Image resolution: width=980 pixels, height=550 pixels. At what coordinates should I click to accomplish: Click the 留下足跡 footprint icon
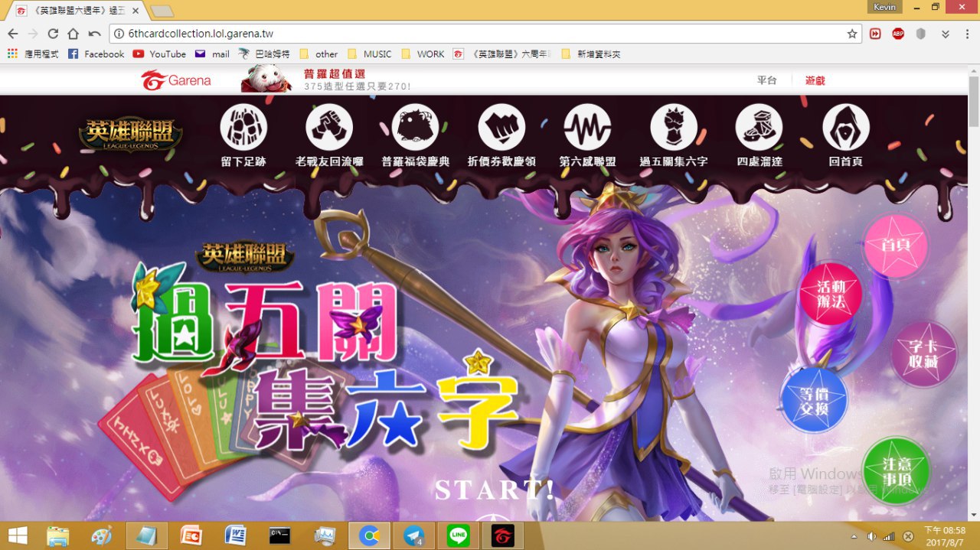point(243,127)
